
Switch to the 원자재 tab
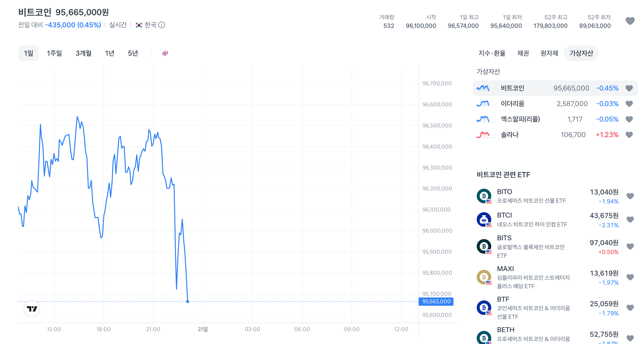pyautogui.click(x=549, y=53)
